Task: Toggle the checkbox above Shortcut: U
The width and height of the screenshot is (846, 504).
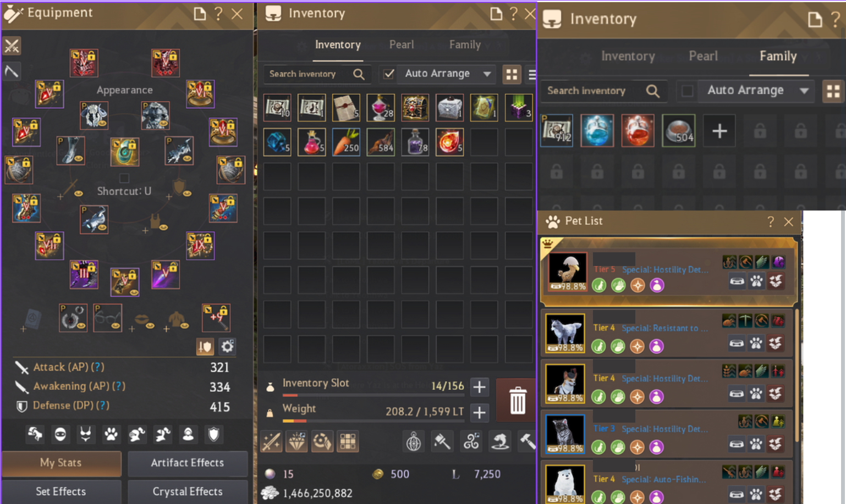Action: coord(124,178)
